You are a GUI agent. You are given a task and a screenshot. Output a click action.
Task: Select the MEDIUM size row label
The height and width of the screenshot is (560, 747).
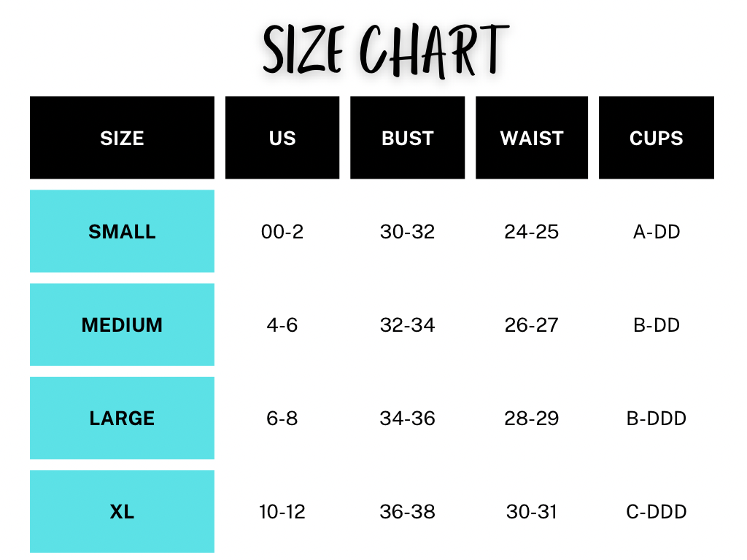pyautogui.click(x=122, y=324)
